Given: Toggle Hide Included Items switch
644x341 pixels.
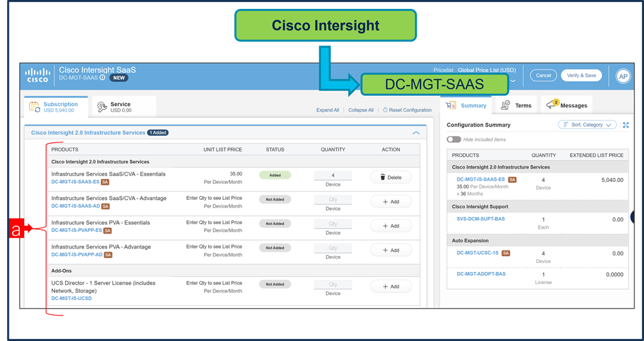Looking at the screenshot, I should [x=454, y=139].
